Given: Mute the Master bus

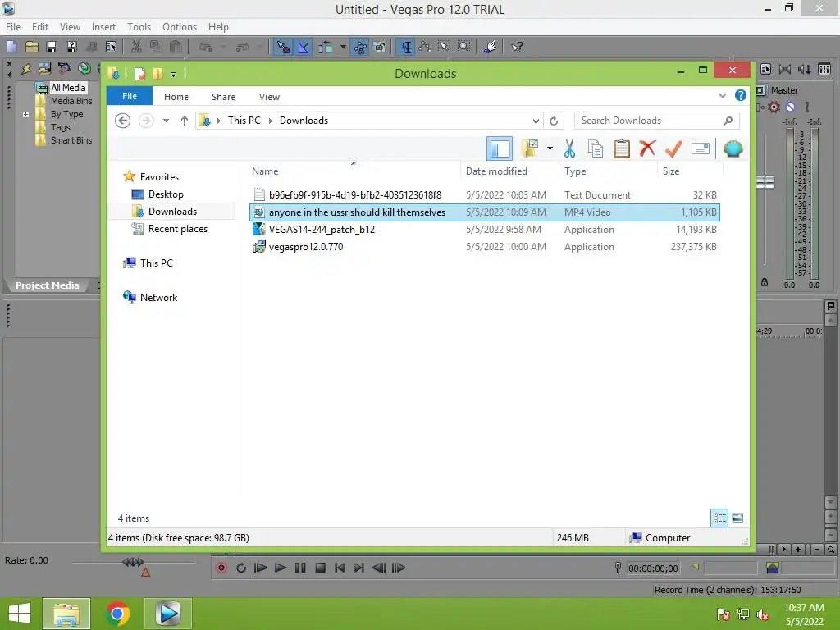Looking at the screenshot, I should (790, 107).
